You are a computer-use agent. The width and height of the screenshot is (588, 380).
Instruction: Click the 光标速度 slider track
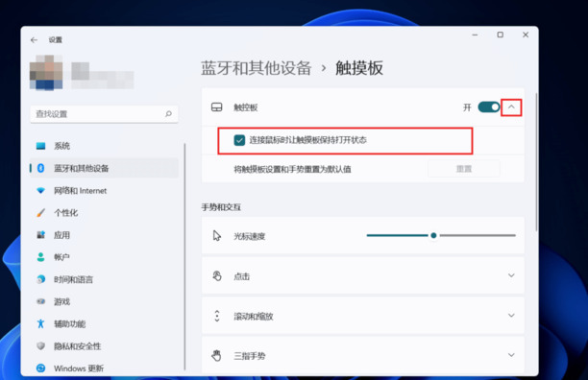441,235
